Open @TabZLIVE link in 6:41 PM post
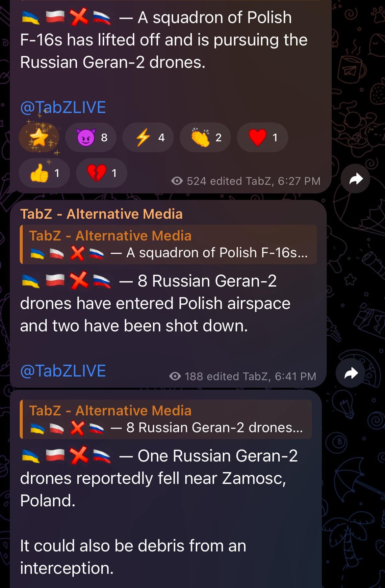 click(x=63, y=371)
